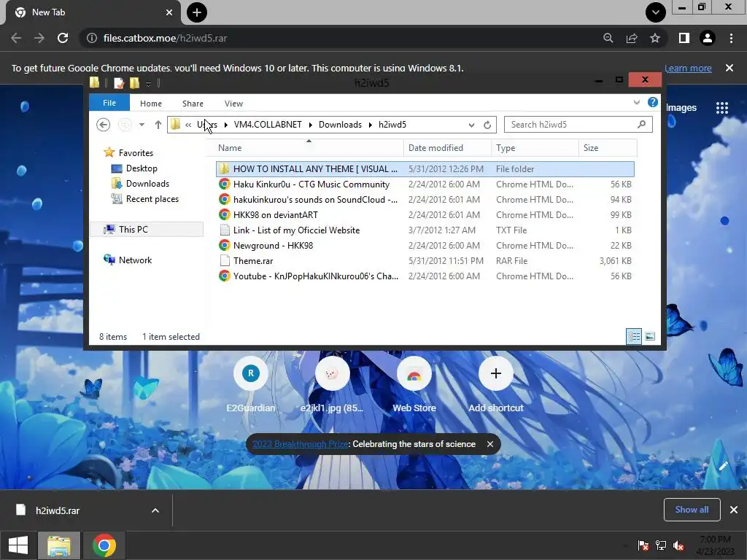Select Newground - HKK98 file
This screenshot has width=747, height=560.
[x=425, y=245]
